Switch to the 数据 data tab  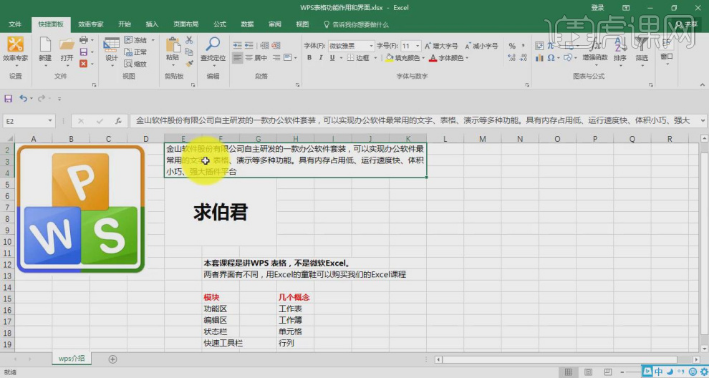(x=247, y=24)
